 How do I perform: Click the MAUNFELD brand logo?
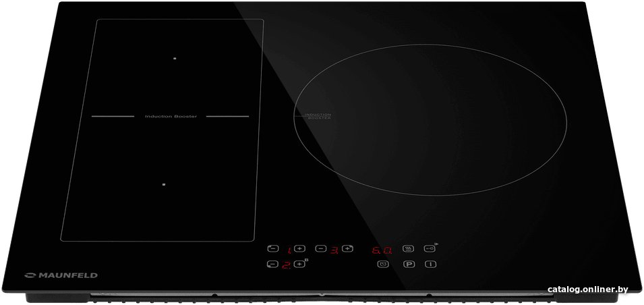tap(61, 275)
